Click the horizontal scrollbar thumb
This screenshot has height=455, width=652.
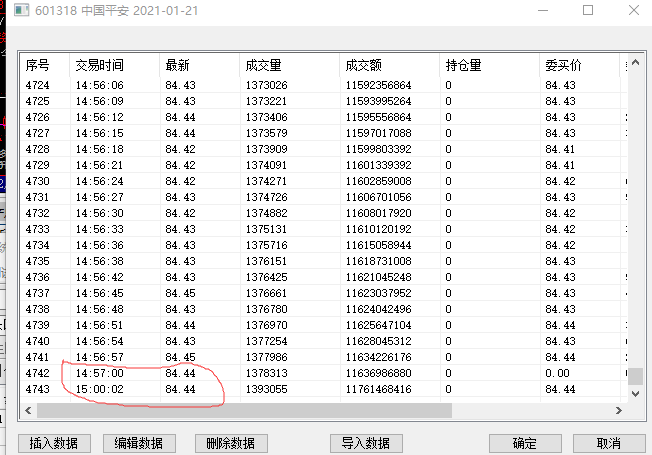(244, 410)
